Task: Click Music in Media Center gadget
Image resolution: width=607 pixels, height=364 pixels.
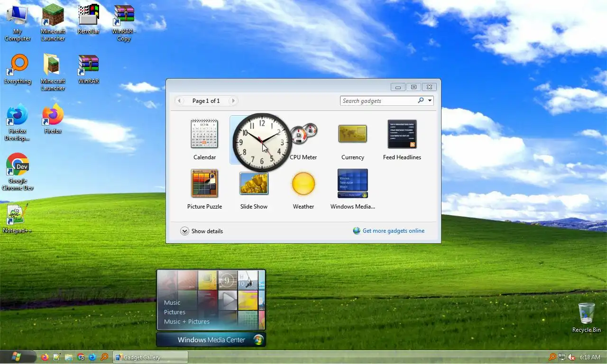Action: (x=172, y=302)
